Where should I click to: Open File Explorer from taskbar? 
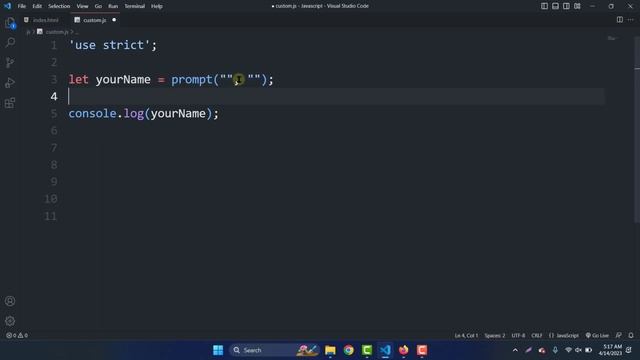click(330, 350)
